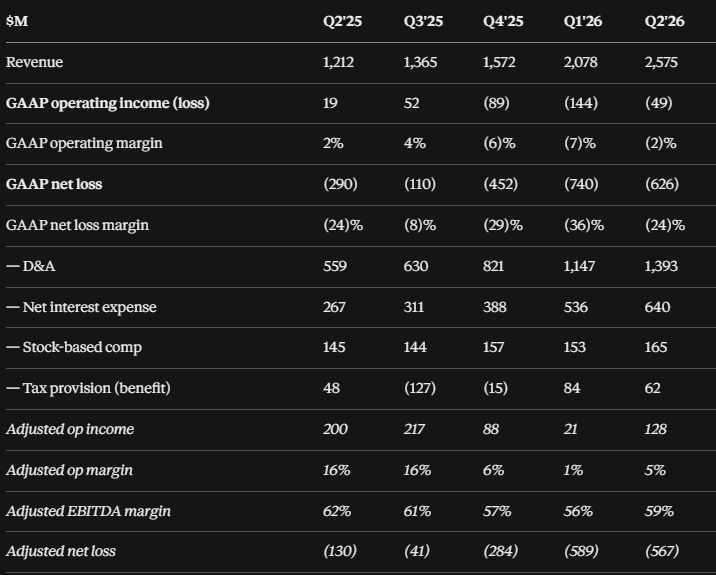Viewport: 716px width, 575px height.
Task: Select the GAAP operating income (loss) label
Action: [x=108, y=103]
